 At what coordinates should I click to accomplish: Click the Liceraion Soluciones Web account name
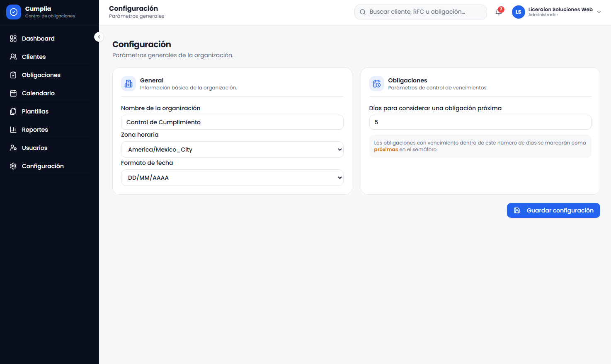pyautogui.click(x=560, y=10)
